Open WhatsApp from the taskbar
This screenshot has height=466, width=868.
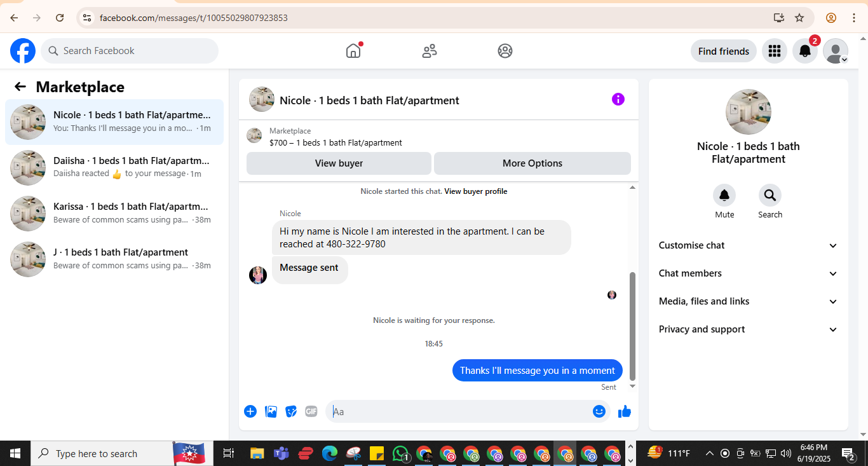(x=400, y=453)
